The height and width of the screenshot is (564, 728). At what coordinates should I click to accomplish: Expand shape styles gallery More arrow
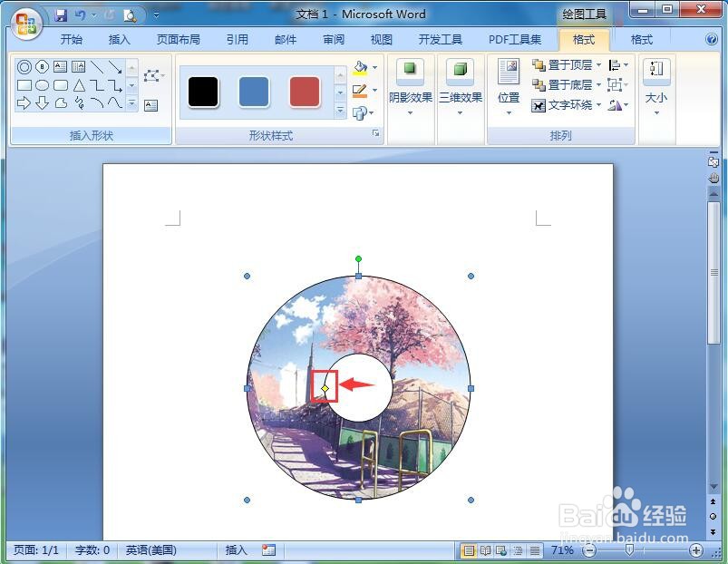[x=340, y=111]
